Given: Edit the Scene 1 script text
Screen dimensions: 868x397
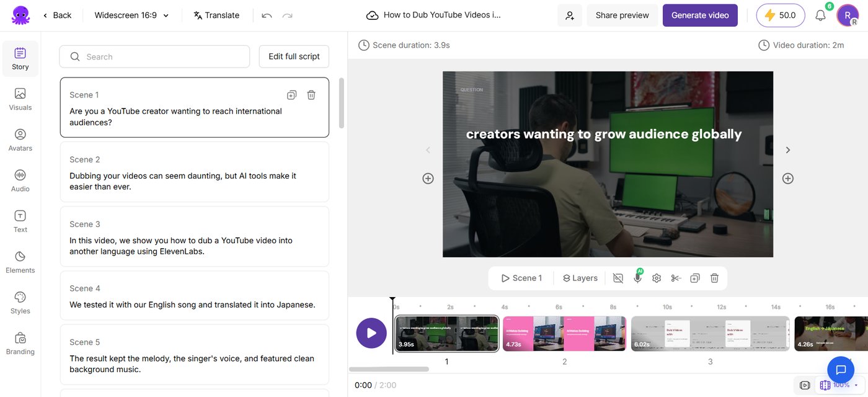Looking at the screenshot, I should click(x=175, y=117).
